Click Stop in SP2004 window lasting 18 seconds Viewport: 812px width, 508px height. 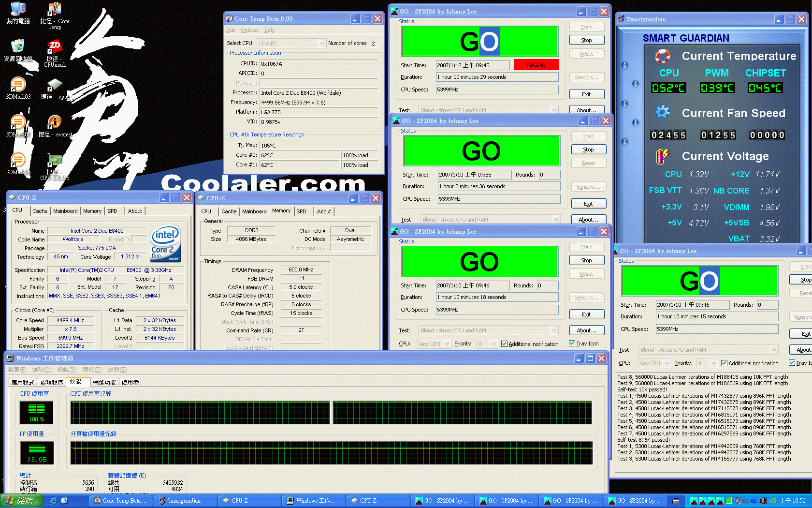tap(587, 260)
